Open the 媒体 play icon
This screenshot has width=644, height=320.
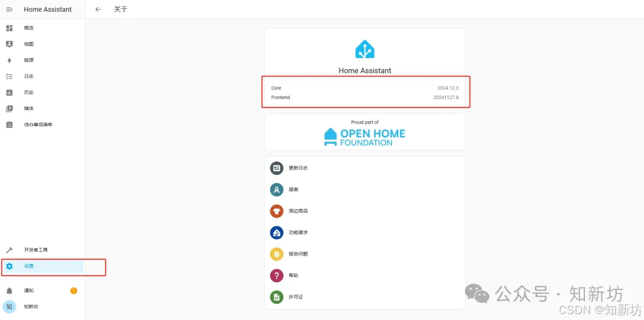click(x=10, y=109)
